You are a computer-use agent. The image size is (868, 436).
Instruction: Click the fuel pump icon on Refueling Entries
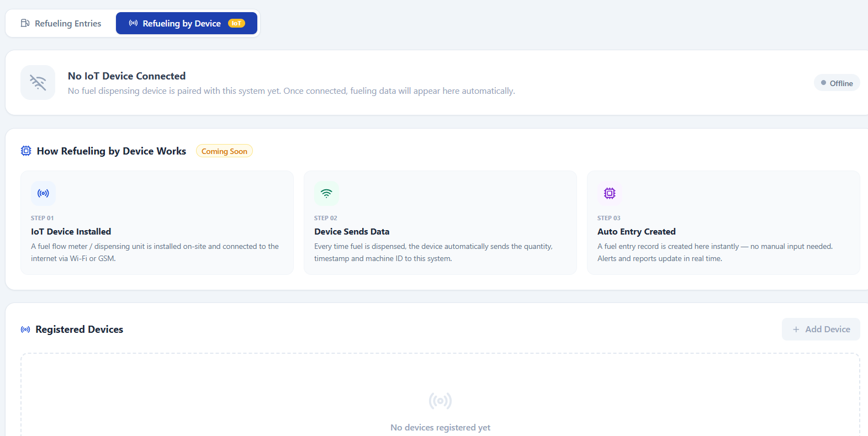coord(25,23)
